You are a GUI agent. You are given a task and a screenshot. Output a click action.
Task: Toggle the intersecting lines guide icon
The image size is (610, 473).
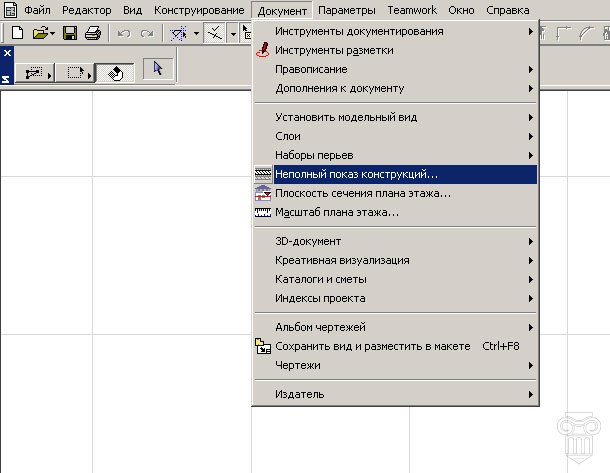pyautogui.click(x=215, y=34)
